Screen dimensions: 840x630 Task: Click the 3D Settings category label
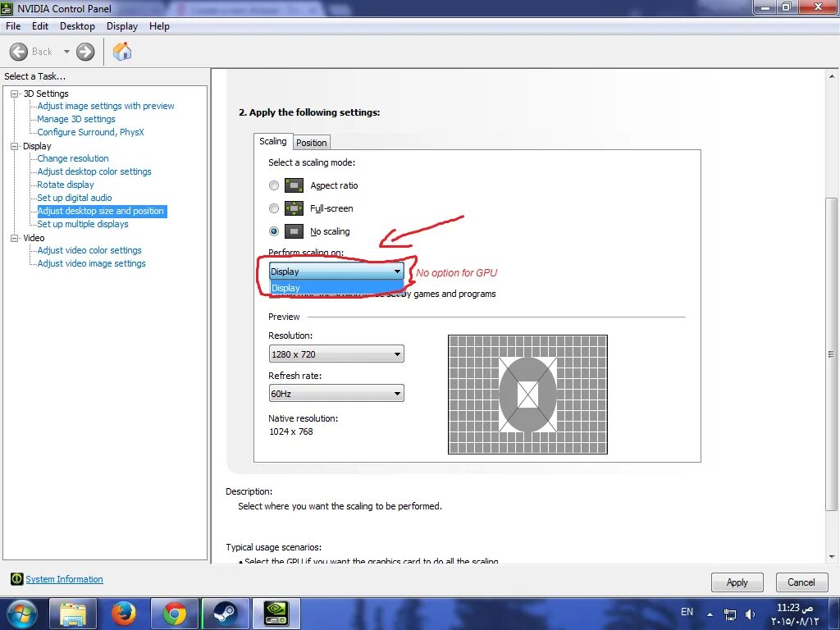46,94
